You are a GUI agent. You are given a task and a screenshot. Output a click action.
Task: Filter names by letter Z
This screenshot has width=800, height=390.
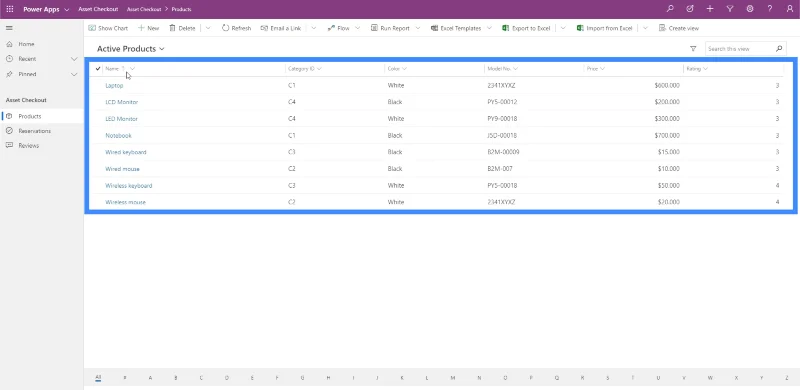pyautogui.click(x=787, y=378)
